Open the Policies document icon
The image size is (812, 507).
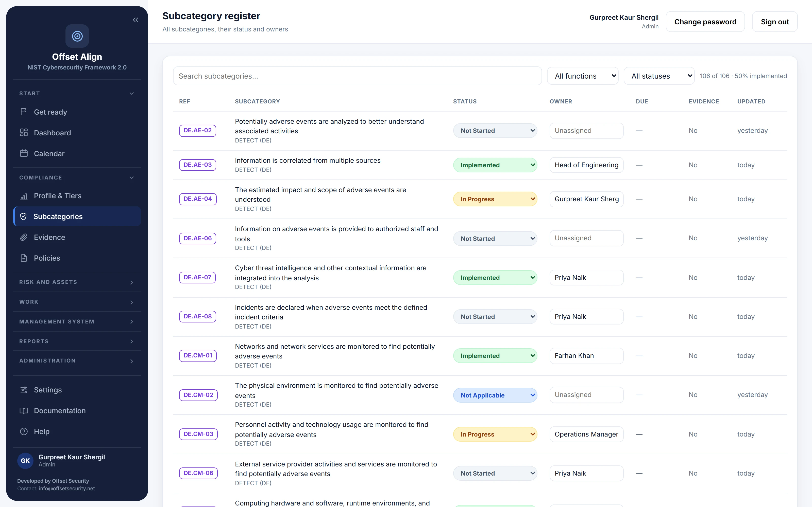tap(24, 258)
